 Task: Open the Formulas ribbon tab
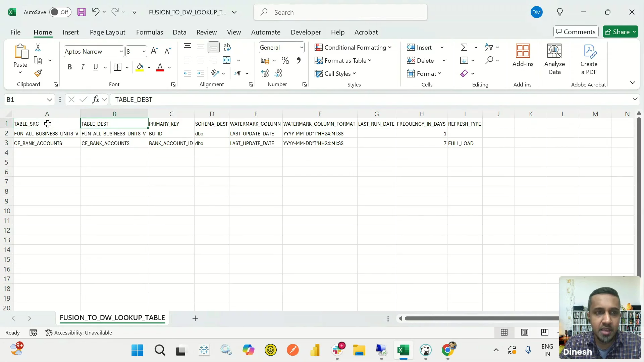click(x=149, y=32)
